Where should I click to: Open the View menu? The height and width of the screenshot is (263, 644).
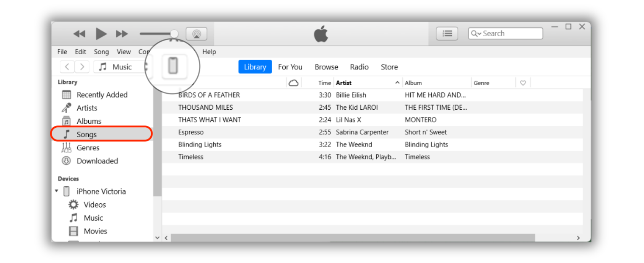click(x=124, y=52)
